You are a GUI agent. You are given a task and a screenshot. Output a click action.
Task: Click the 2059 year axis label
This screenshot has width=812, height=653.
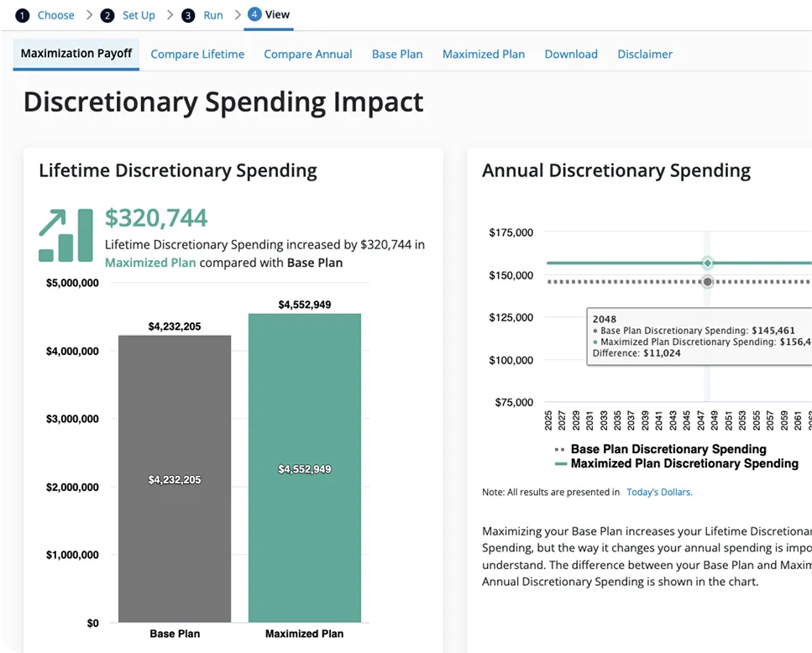point(784,421)
